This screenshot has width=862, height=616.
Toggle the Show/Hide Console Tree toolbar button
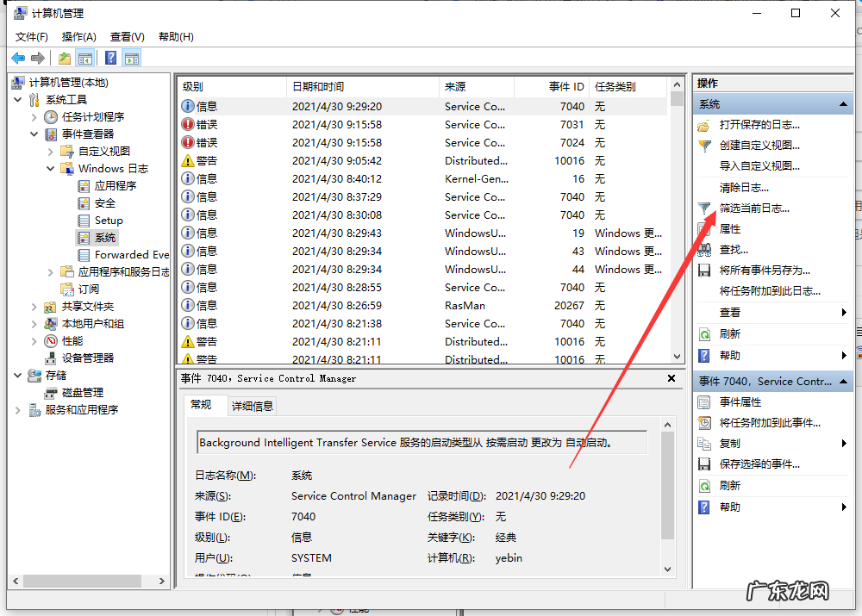click(x=85, y=59)
